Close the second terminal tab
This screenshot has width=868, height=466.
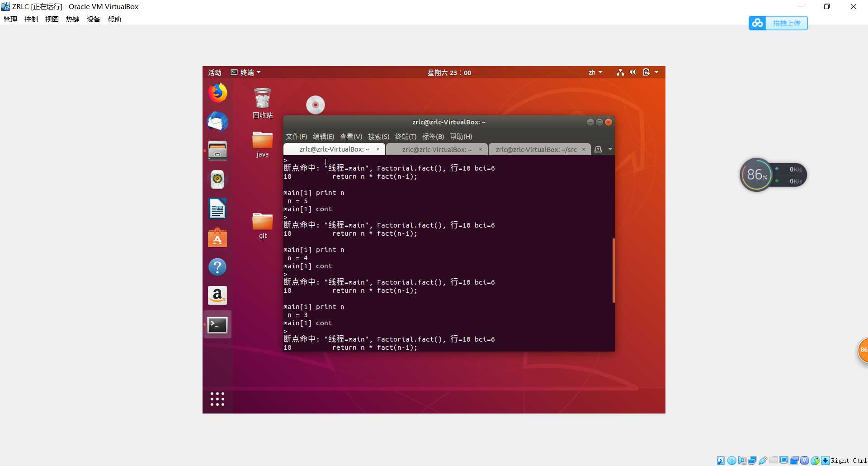click(x=480, y=149)
